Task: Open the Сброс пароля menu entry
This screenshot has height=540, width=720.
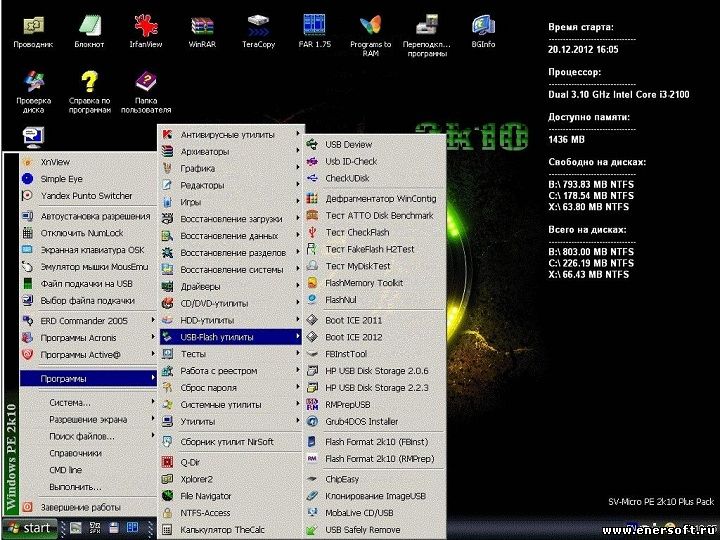Action: [231, 388]
